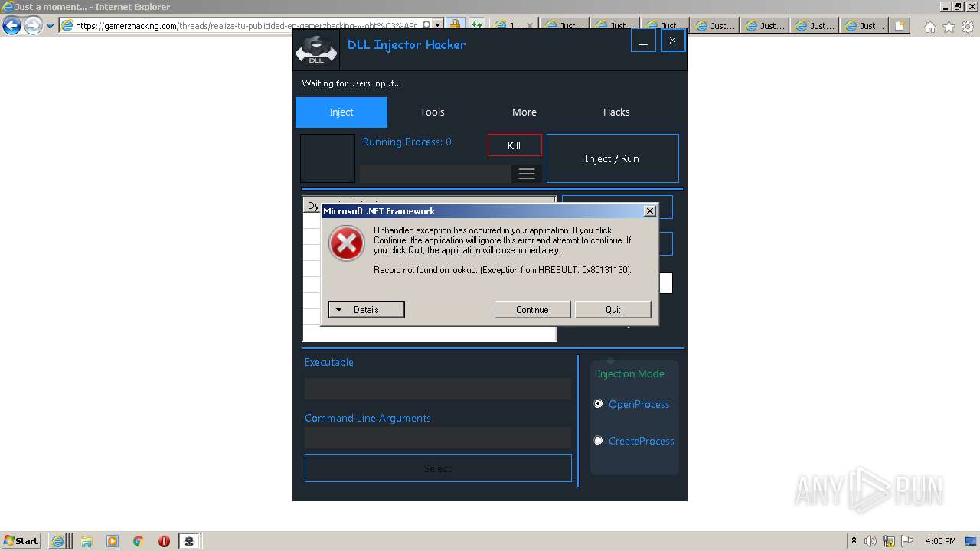The width and height of the screenshot is (980, 551).
Task: Click the address bar search magnifier icon
Action: tap(426, 25)
